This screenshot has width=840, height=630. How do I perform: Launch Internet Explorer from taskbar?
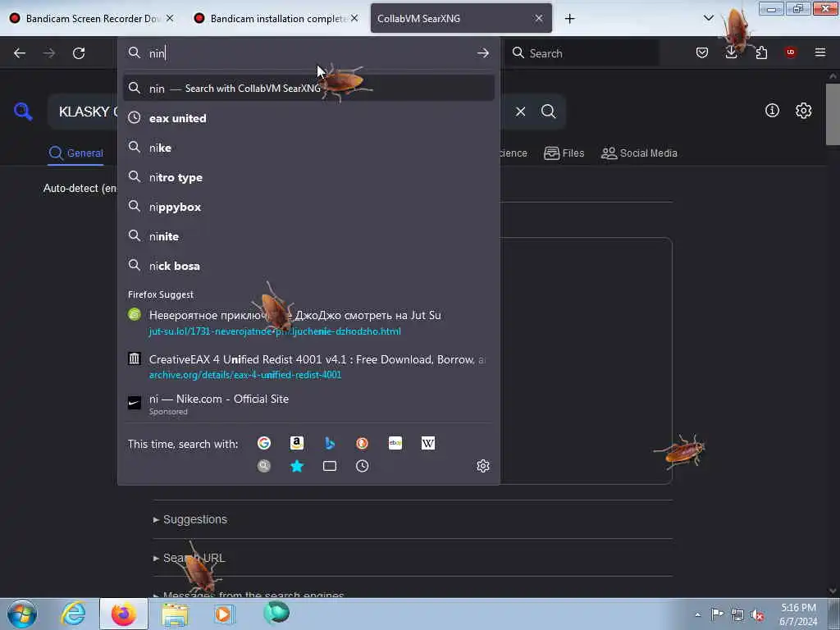tap(73, 614)
